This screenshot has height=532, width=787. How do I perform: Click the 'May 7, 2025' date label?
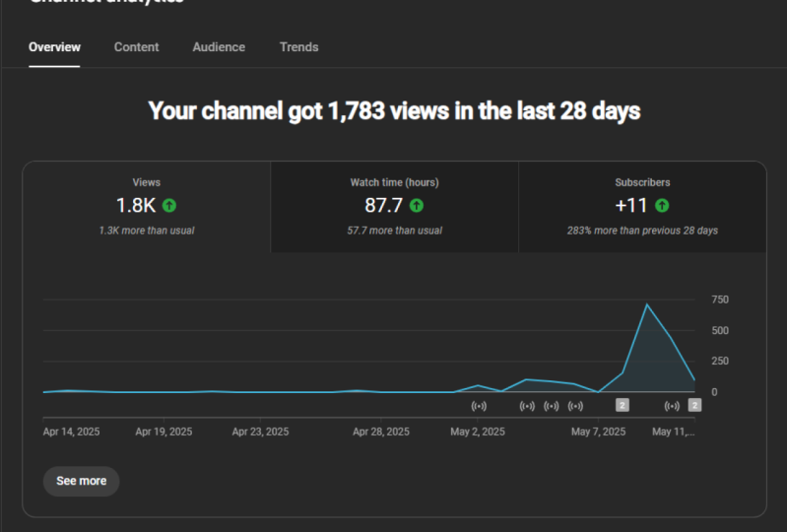tap(598, 432)
